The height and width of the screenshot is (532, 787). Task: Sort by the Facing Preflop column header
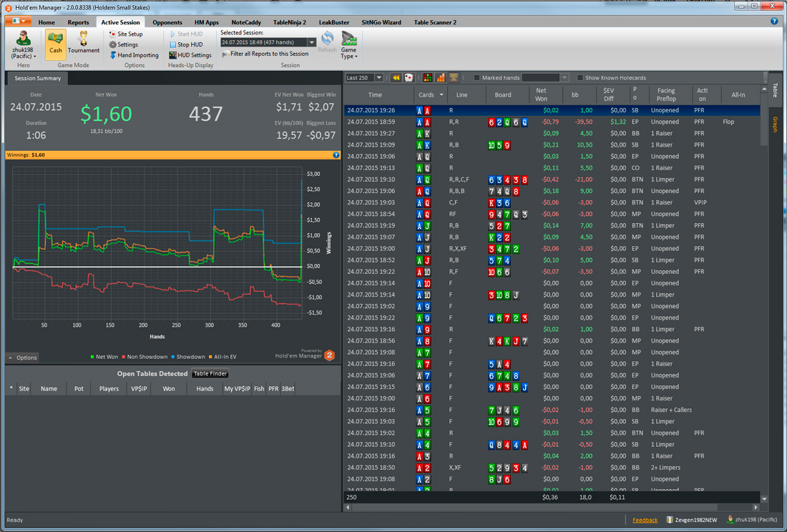point(666,95)
